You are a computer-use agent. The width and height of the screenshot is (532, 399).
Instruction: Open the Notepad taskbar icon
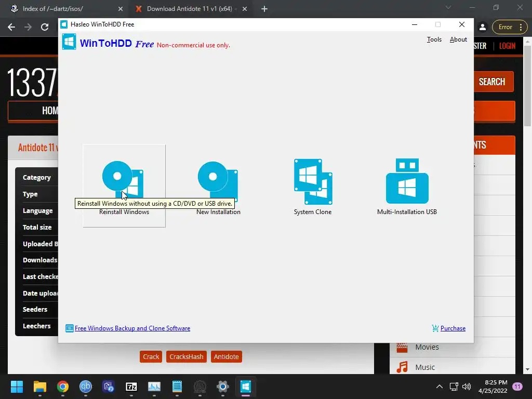[x=177, y=387]
